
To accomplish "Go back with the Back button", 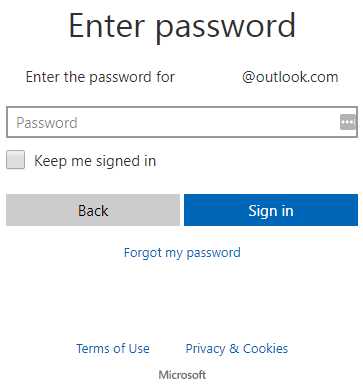I will (93, 210).
